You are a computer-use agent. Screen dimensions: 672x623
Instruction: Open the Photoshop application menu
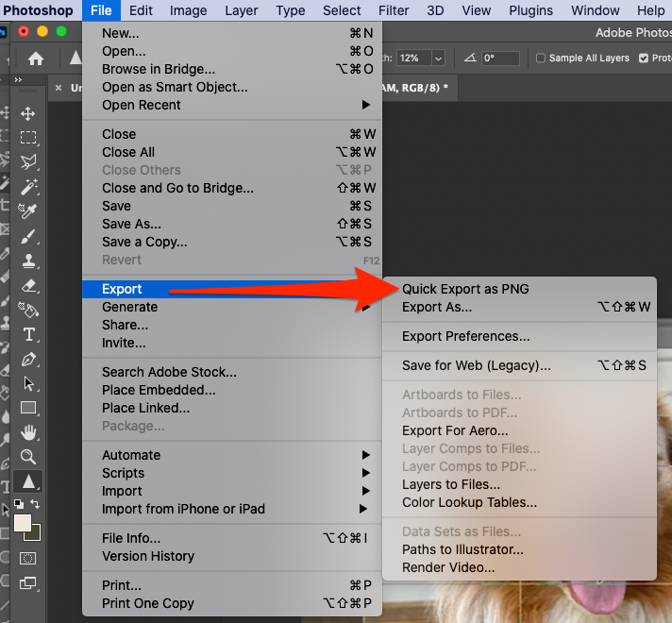(x=38, y=10)
